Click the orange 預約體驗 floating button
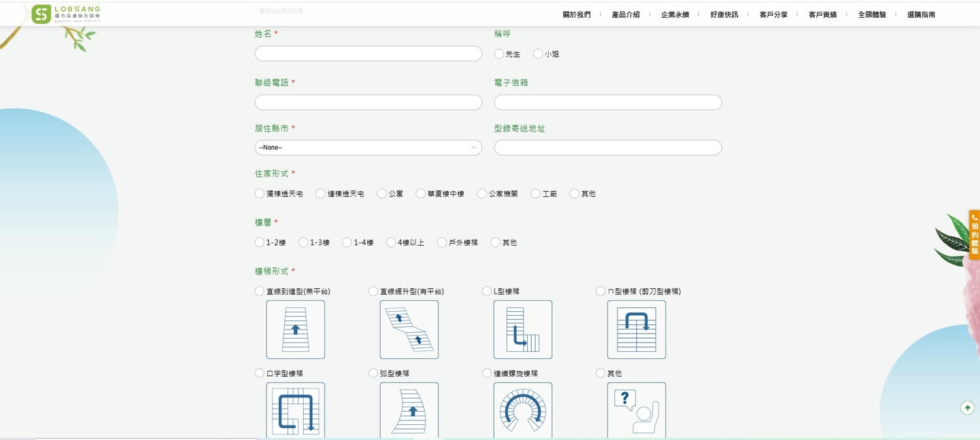 click(x=974, y=229)
